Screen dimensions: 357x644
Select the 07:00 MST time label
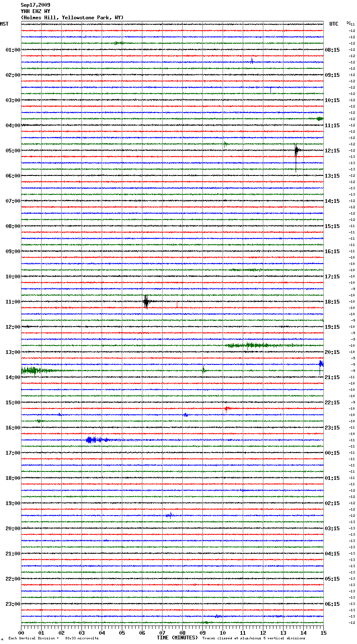tap(13, 201)
